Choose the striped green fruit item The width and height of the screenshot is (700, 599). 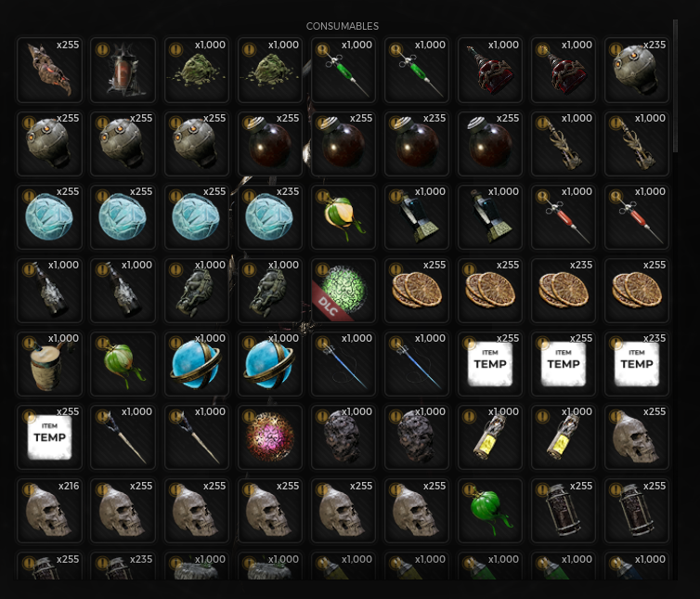coord(123,364)
